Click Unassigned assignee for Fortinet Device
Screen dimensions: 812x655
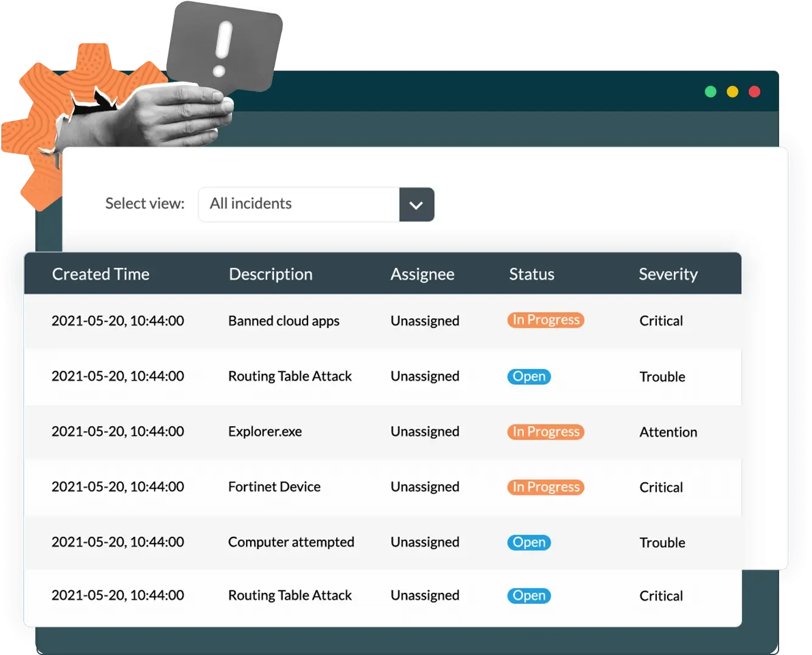coord(425,487)
